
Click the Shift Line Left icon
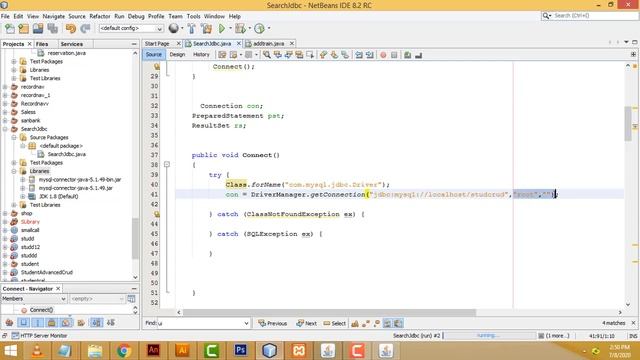[x=358, y=55]
